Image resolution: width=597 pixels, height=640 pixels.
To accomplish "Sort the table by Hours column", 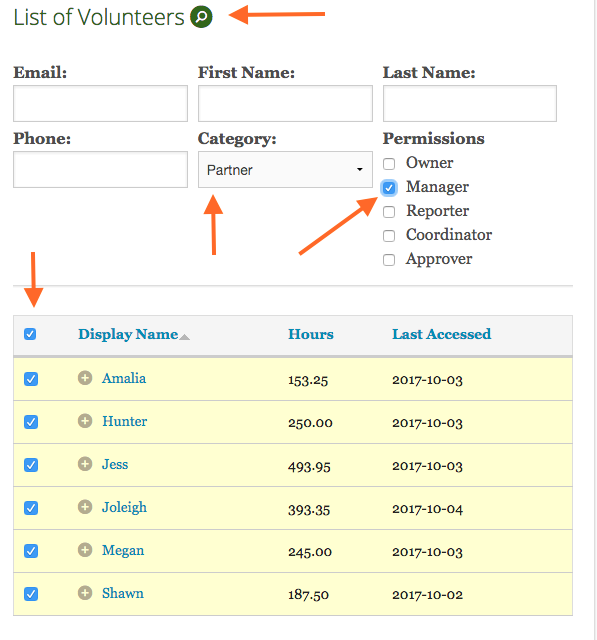I will tap(311, 334).
